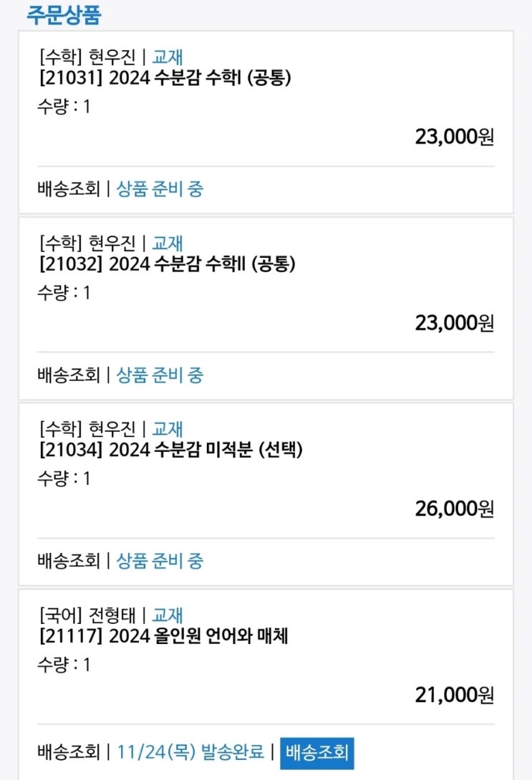Select product [21034] 2024 수분감 미적분 (선택)
Image resolution: width=532 pixels, height=780 pixels.
coord(170,451)
